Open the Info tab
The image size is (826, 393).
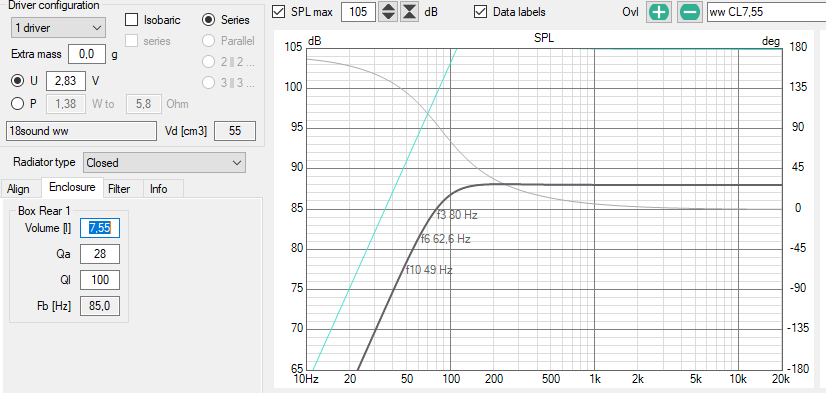159,189
